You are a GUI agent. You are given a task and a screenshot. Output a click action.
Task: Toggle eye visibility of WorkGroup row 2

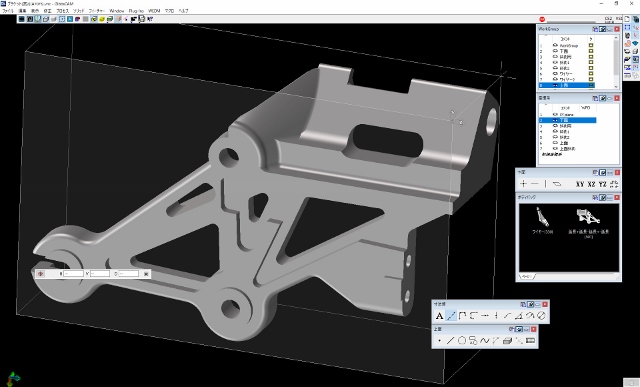click(555, 51)
